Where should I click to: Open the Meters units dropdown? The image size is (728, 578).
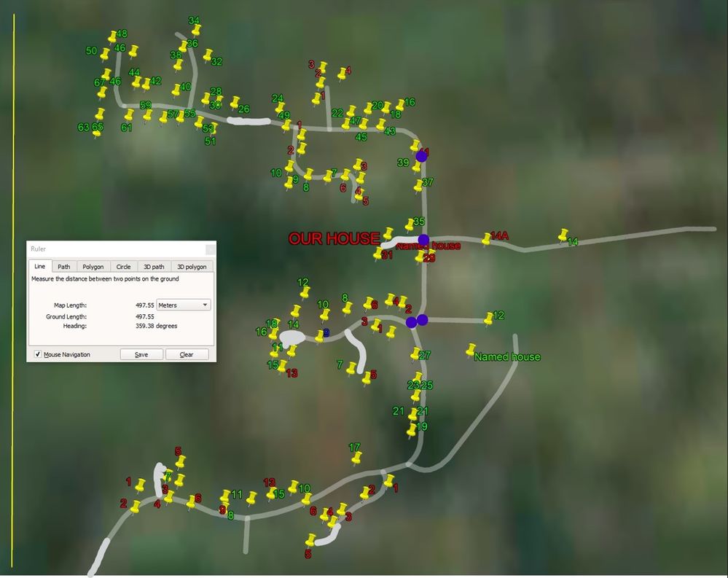(184, 305)
